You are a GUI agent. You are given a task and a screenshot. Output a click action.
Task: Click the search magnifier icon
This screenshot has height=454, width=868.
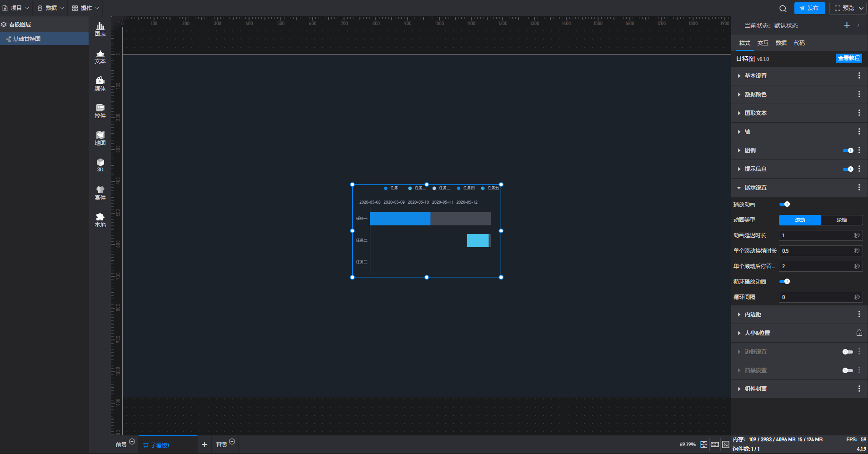(783, 8)
